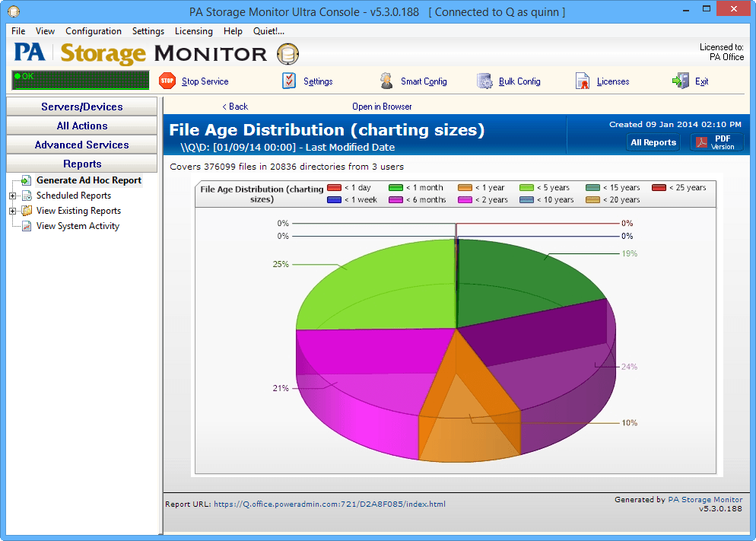Click the Exit link
The image size is (756, 541).
pos(701,81)
